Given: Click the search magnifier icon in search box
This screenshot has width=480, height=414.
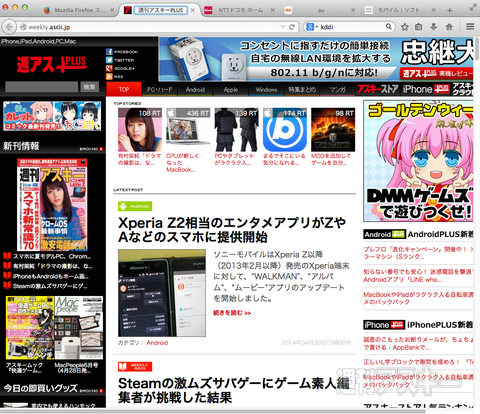Looking at the screenshot, I should (389, 27).
